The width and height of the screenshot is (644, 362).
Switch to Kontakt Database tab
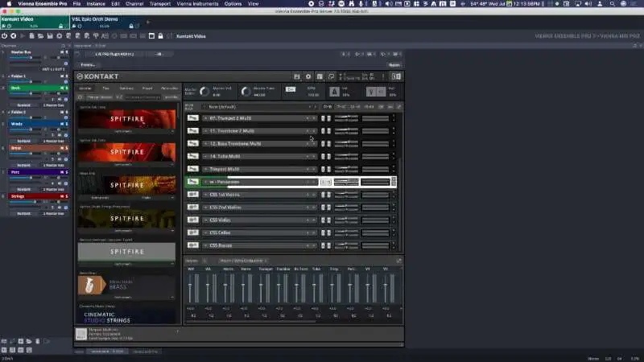(x=126, y=88)
